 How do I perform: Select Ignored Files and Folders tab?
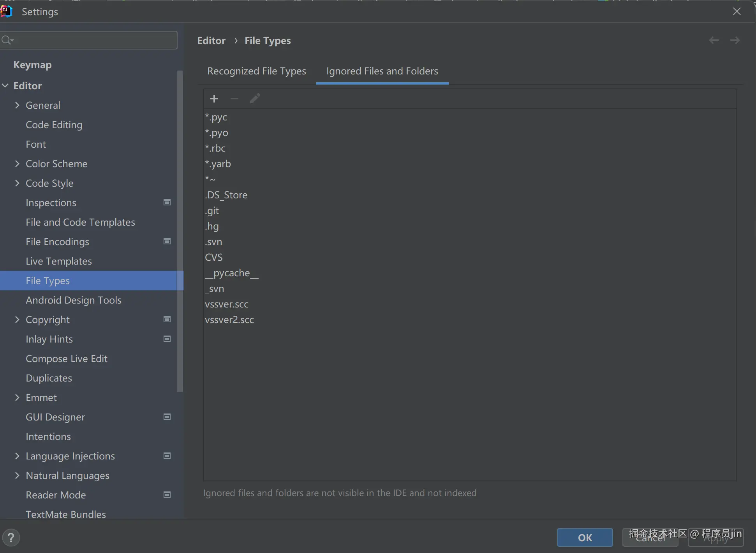click(x=382, y=71)
